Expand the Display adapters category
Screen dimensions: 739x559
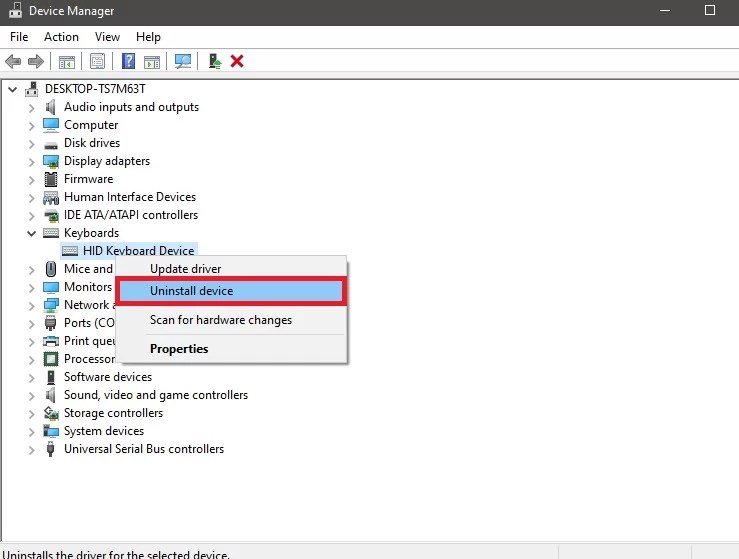tap(32, 162)
